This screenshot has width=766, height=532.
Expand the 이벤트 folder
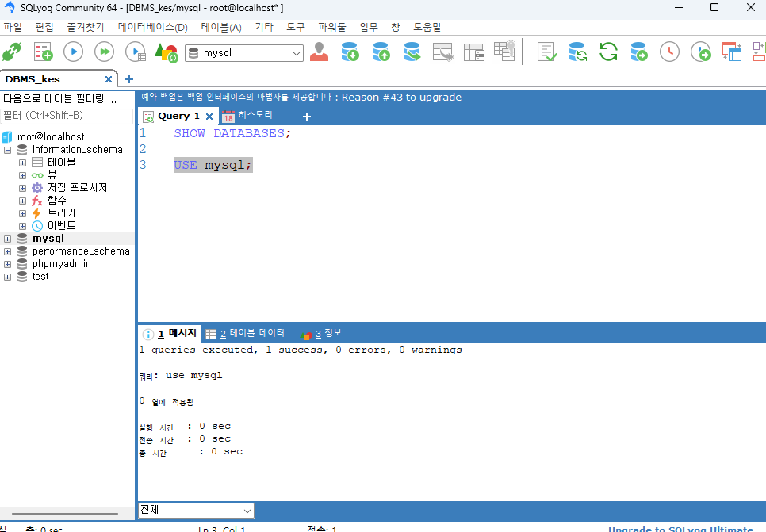point(22,226)
